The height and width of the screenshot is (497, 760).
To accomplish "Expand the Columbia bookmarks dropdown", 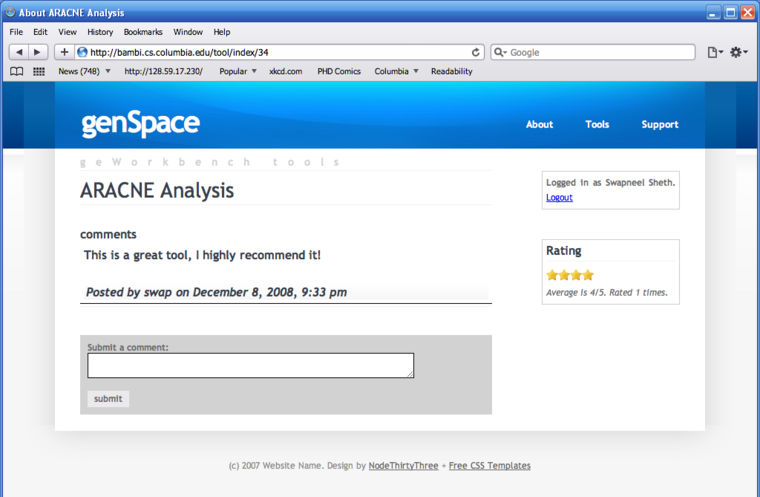I will click(396, 72).
